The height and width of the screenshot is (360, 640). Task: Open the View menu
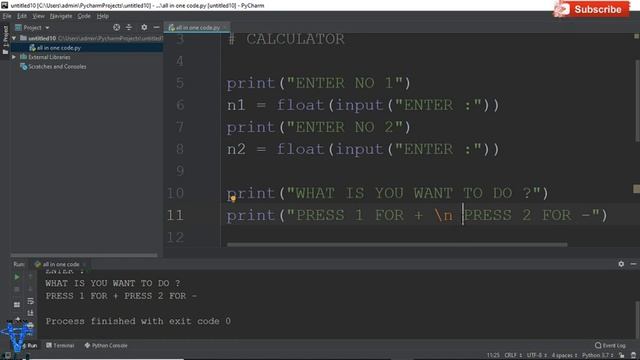pyautogui.click(x=38, y=16)
